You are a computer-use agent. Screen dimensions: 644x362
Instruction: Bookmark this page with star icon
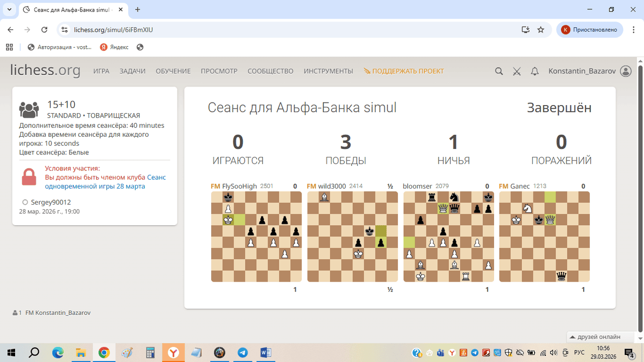tap(541, 30)
